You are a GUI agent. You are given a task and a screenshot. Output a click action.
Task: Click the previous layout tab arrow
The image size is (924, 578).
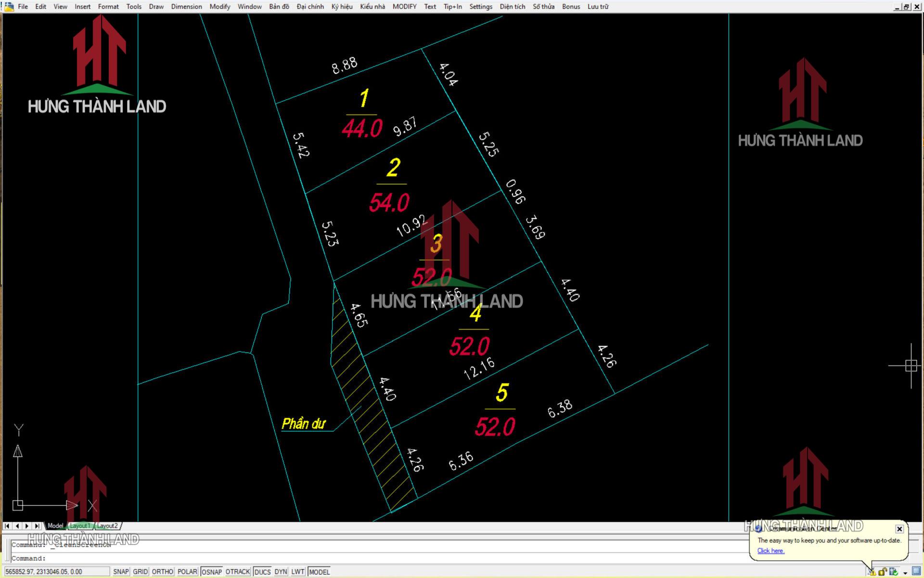pos(17,526)
